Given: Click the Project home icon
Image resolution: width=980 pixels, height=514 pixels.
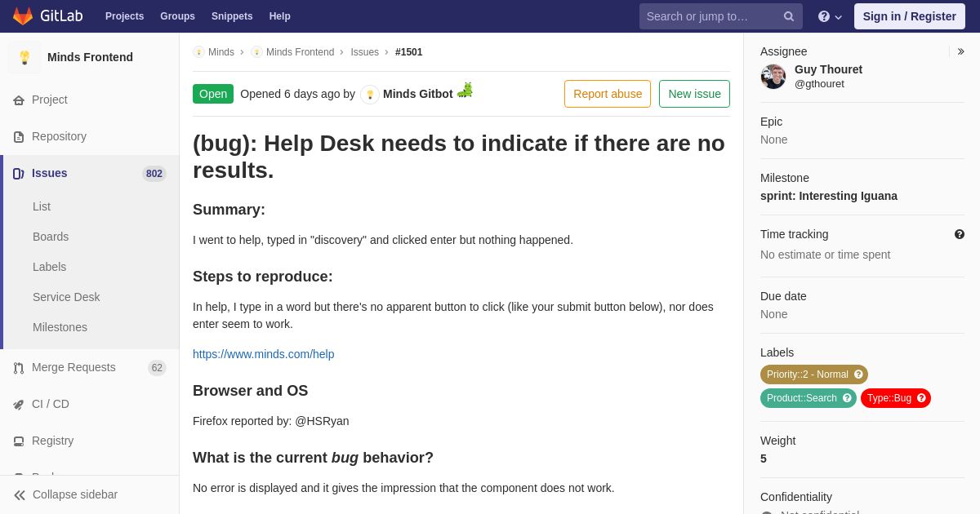Looking at the screenshot, I should (x=19, y=100).
